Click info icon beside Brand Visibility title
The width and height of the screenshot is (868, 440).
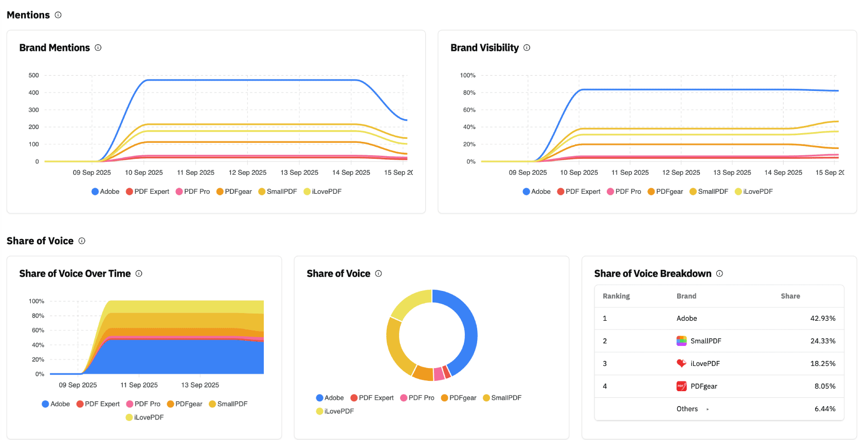(527, 48)
